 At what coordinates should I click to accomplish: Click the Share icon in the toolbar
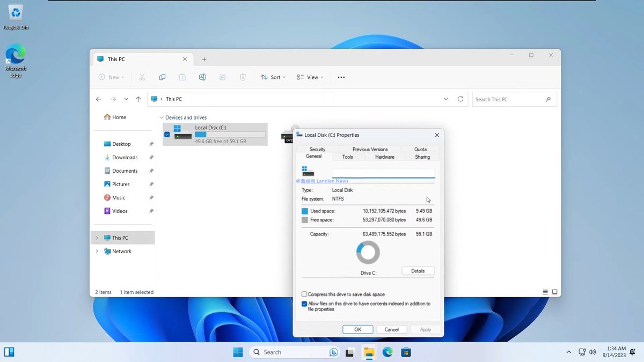(x=222, y=77)
